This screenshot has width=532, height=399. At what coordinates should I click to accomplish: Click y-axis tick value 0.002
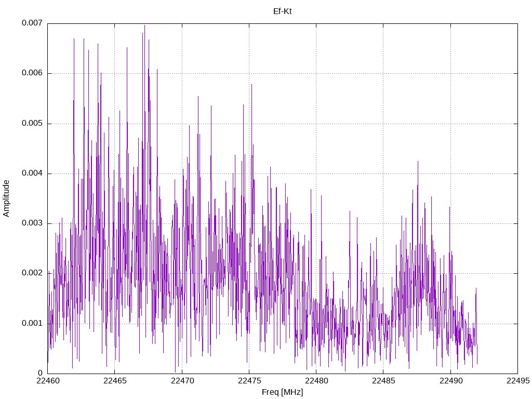point(32,273)
